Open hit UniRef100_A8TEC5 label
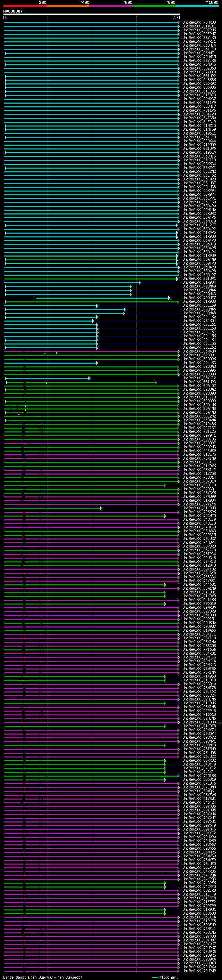Image resolution: width=222 pixels, height=980 pixels. 199,432
